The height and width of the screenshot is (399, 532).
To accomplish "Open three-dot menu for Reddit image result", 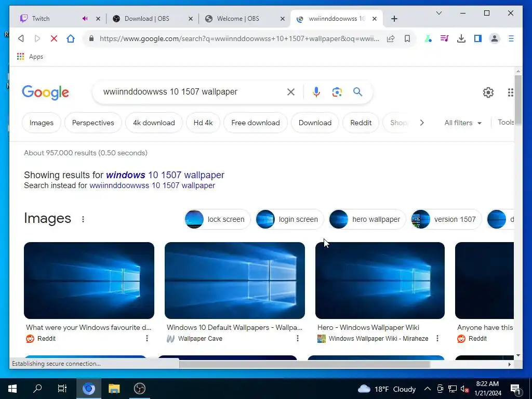I will 147,338.
